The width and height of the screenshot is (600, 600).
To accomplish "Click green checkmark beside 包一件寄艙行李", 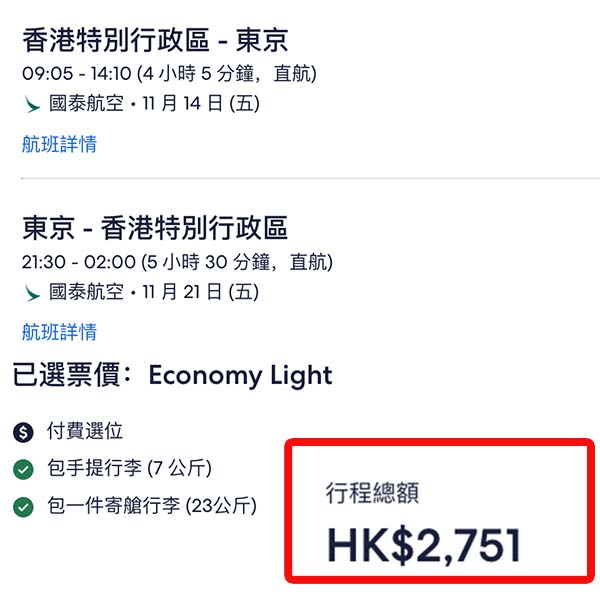I will pos(23,507).
